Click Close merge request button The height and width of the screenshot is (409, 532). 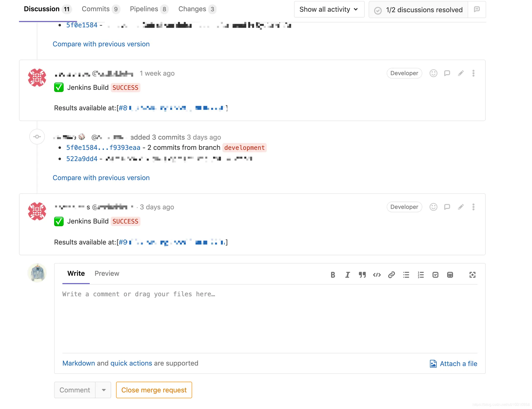coord(154,390)
